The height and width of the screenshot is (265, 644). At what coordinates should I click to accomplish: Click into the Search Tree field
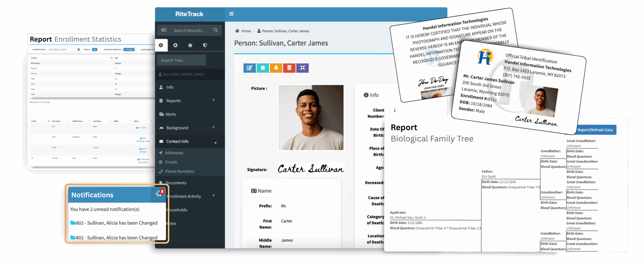coord(181,60)
